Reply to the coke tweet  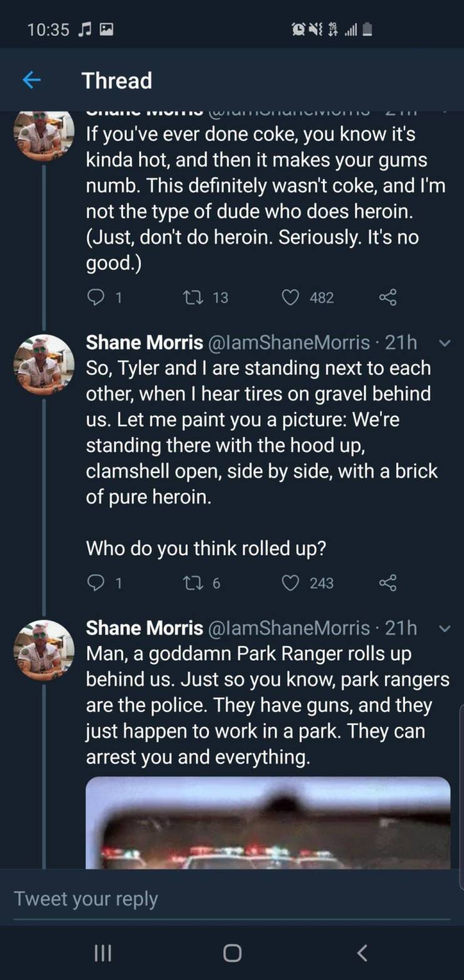(95, 297)
